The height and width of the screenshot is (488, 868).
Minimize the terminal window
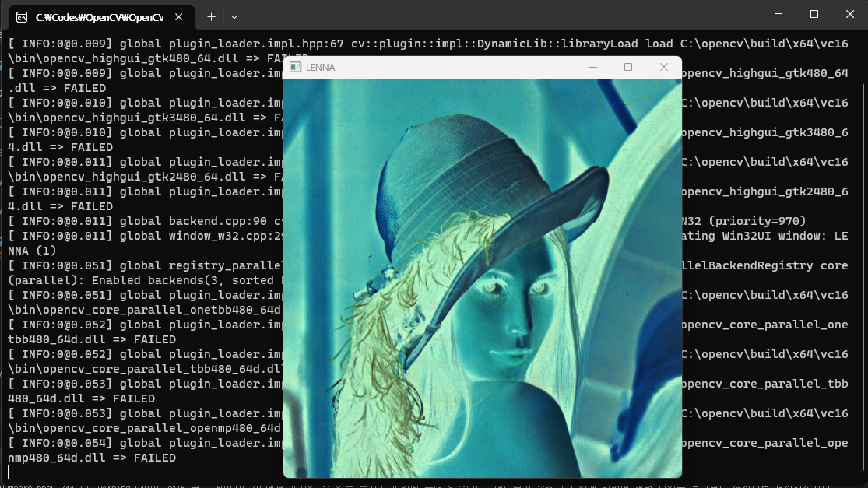pyautogui.click(x=778, y=14)
